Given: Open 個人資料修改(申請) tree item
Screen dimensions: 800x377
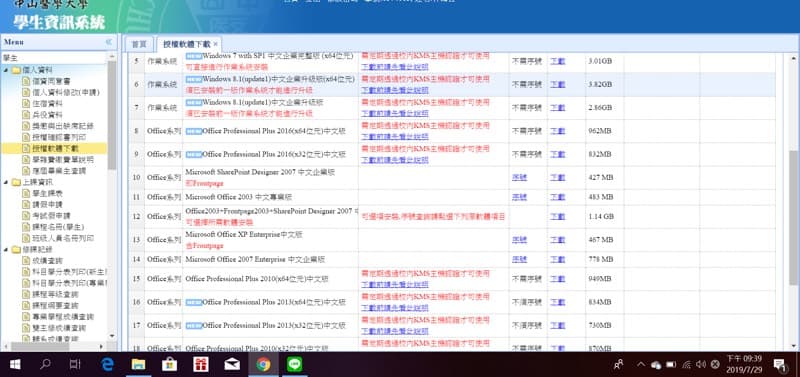Looking at the screenshot, I should (66, 92).
